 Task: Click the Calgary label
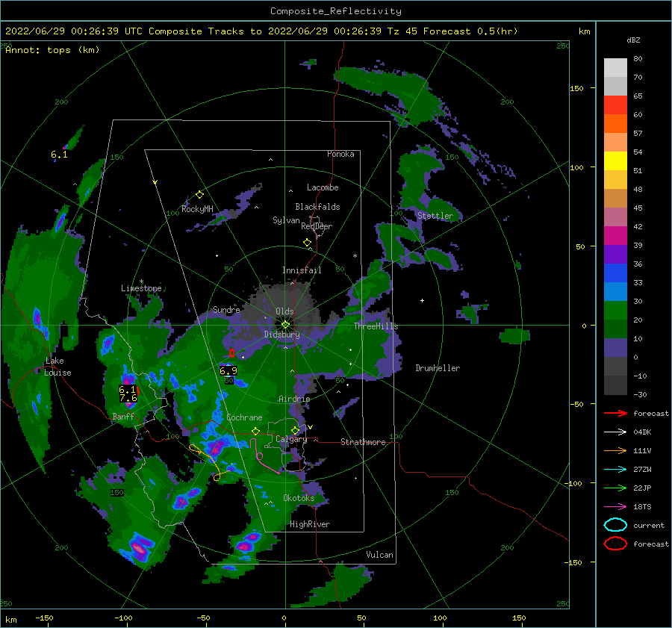point(291,439)
